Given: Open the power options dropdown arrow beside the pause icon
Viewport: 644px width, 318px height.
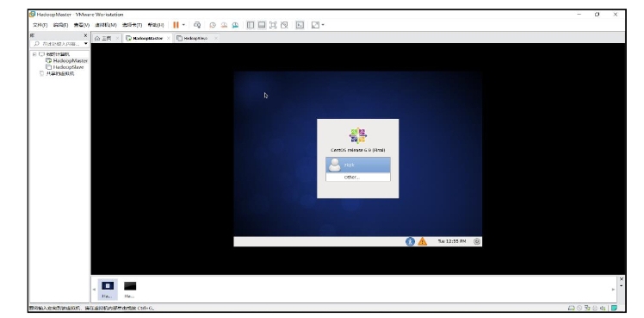Looking at the screenshot, I should (x=183, y=25).
